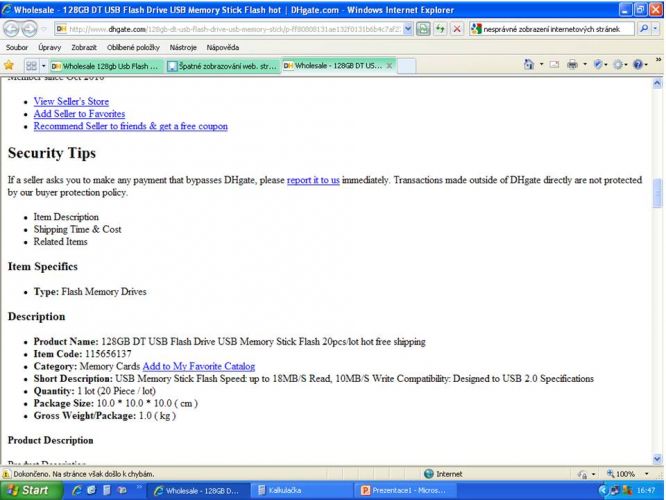Screen dimensions: 666x500
Task: Open the Help question mark menu
Action: (640, 65)
